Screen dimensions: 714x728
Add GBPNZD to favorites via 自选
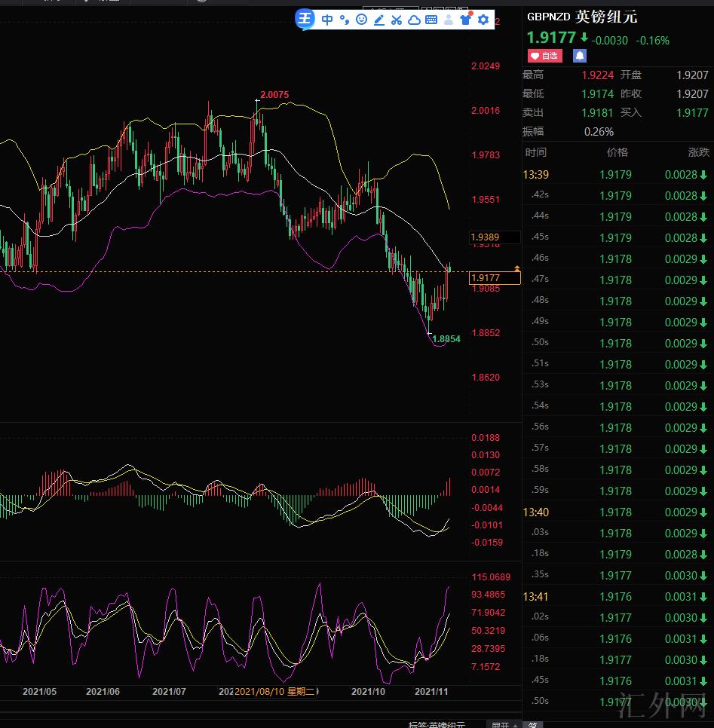click(x=544, y=56)
